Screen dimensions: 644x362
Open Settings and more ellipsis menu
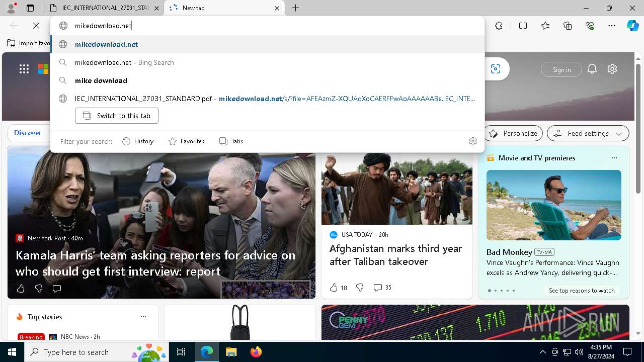(612, 26)
